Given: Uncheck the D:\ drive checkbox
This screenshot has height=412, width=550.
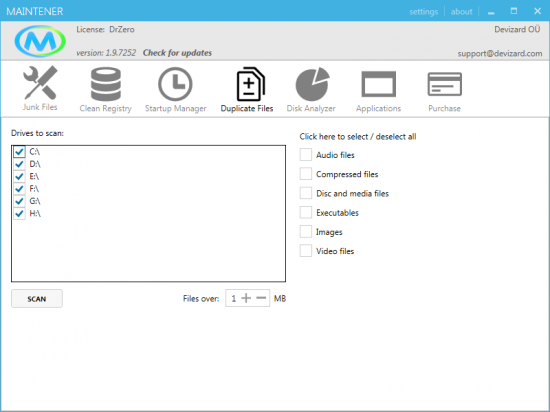Looking at the screenshot, I should [19, 164].
